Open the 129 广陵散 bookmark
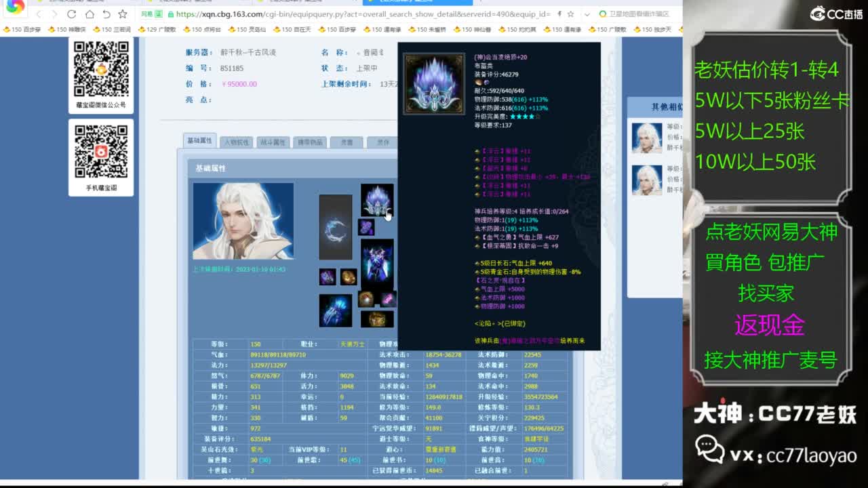The height and width of the screenshot is (488, 868). click(157, 30)
